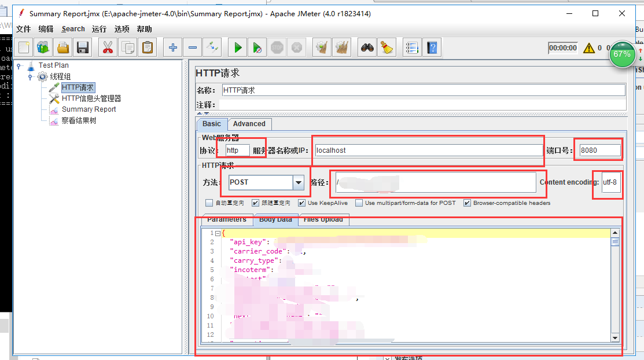
Task: Click Start no pauses icon
Action: click(x=257, y=47)
